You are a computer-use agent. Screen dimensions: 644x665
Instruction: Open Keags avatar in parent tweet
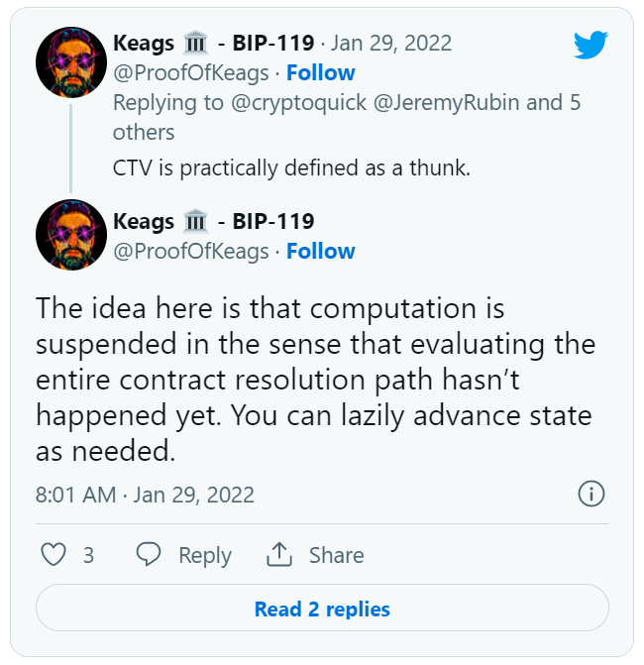(71, 62)
